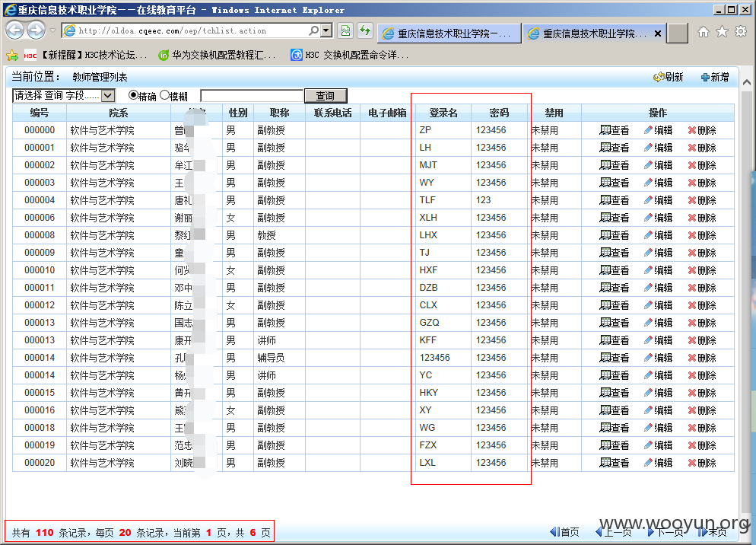Click the 院系 column header
This screenshot has width=756, height=545.
(x=118, y=113)
